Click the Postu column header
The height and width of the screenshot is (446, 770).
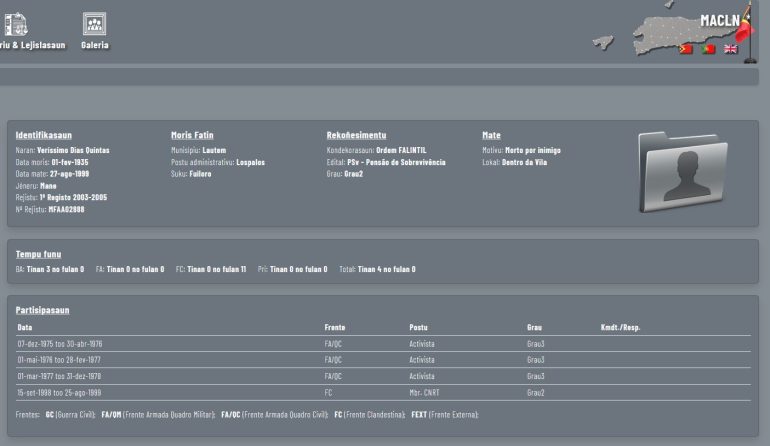(418, 327)
